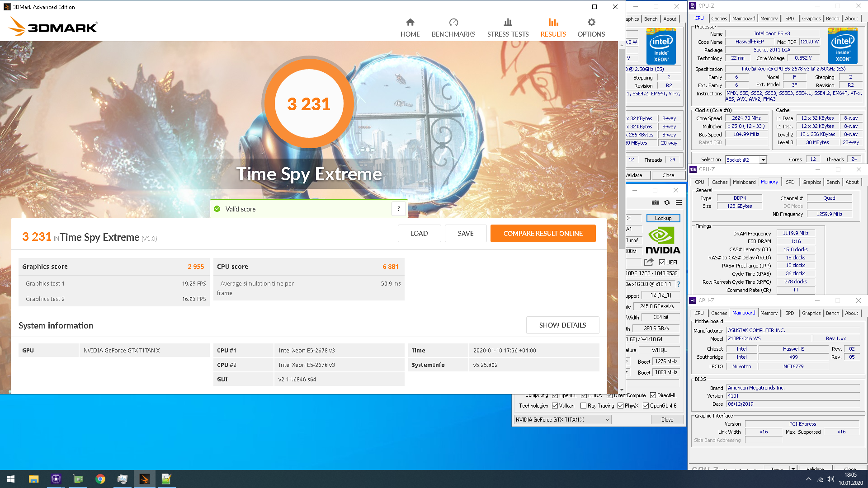This screenshot has height=488, width=868.
Task: Click the 3DMark scrollbar down arrow
Action: 622,390
